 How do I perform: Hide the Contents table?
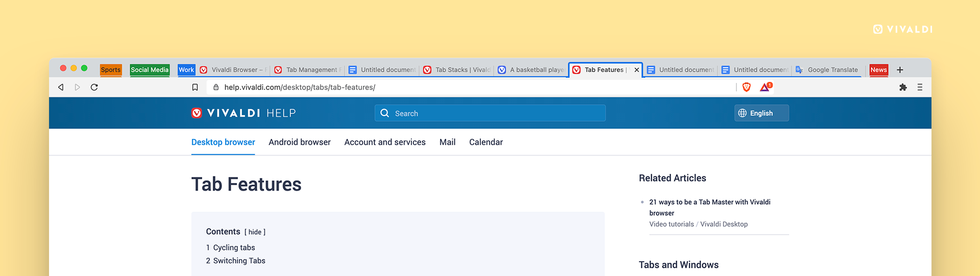[255, 232]
